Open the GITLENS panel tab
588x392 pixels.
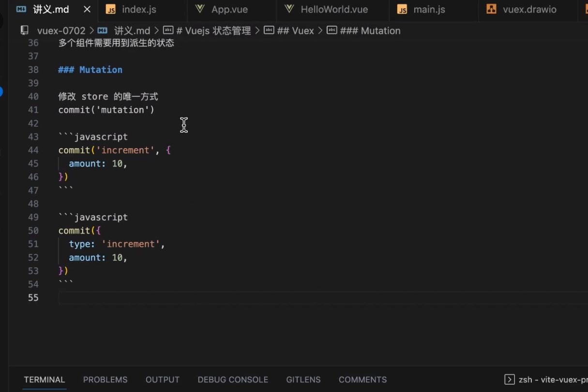[x=303, y=379]
